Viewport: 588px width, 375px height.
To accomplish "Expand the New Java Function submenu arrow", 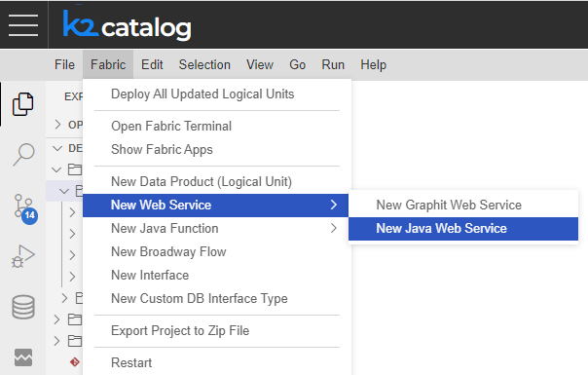I will pos(333,228).
